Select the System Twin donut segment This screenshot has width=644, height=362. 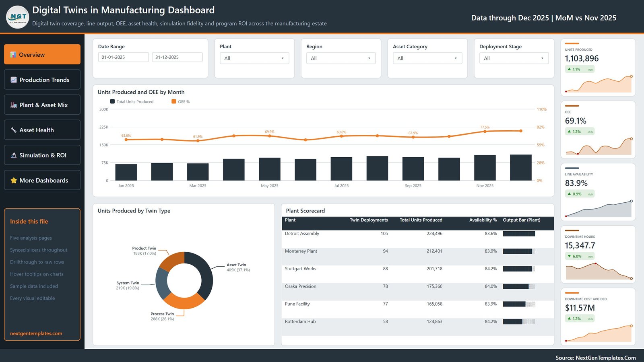click(162, 283)
